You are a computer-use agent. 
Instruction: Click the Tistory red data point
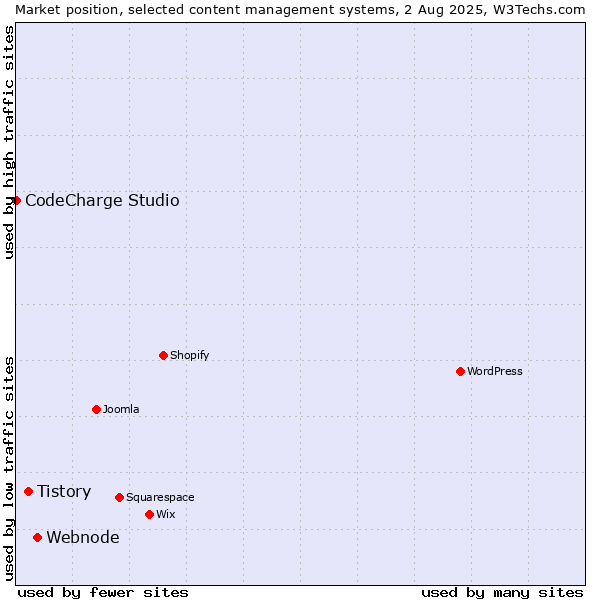[28, 491]
